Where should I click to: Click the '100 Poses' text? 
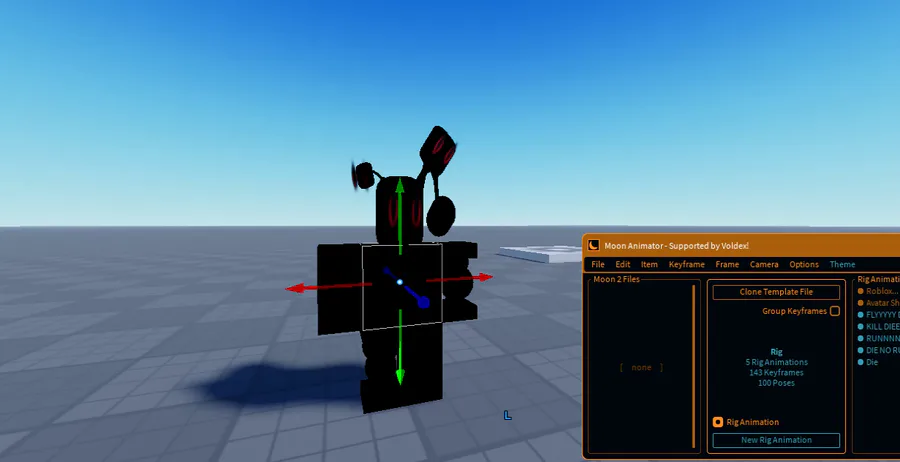[x=776, y=383]
